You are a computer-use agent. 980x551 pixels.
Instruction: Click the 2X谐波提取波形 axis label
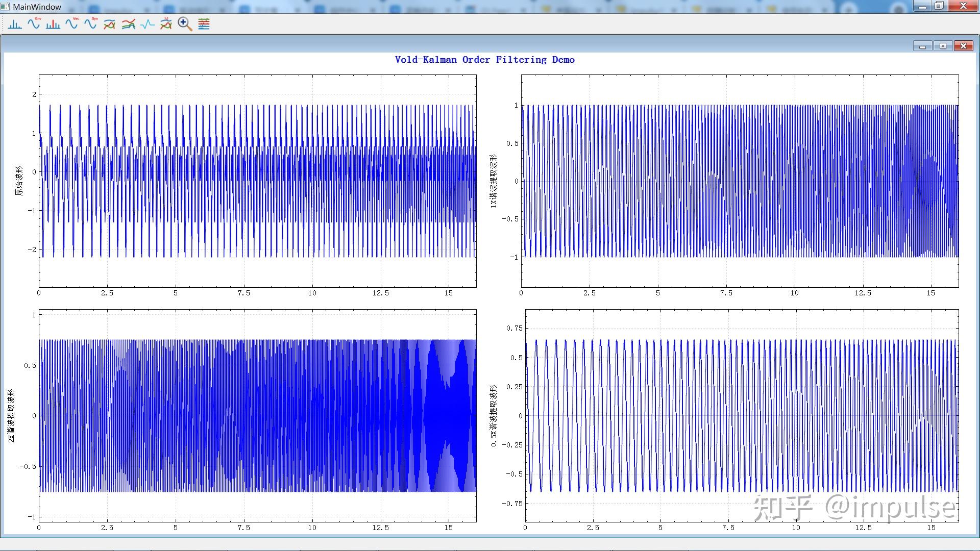click(11, 416)
